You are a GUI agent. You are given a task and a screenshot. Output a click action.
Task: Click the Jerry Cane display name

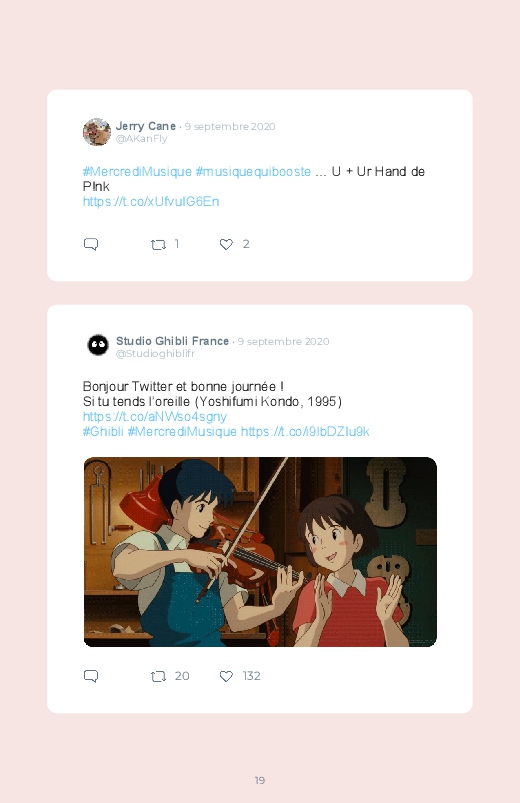point(146,126)
